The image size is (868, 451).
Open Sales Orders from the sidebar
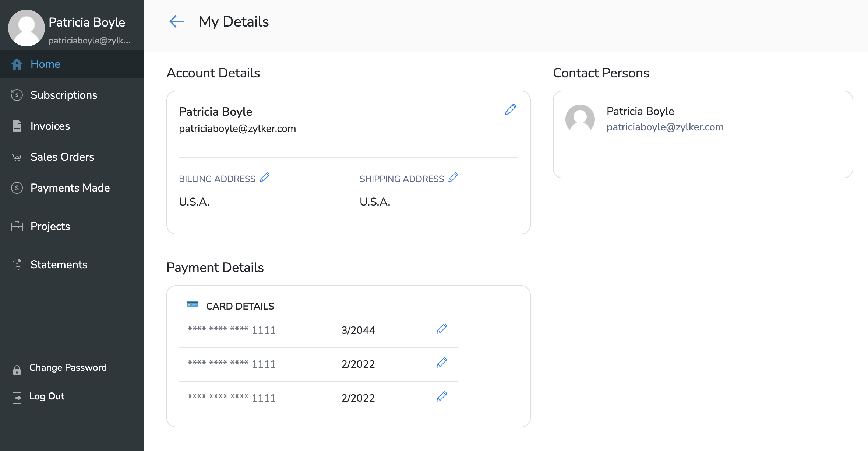[x=62, y=157]
